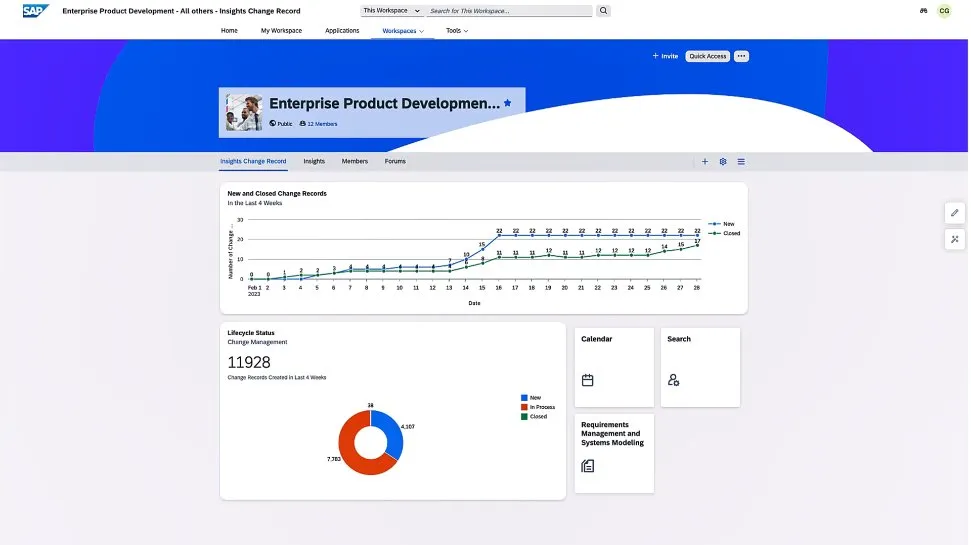Click the Quick Access button
The image size is (971, 545).
(x=708, y=56)
